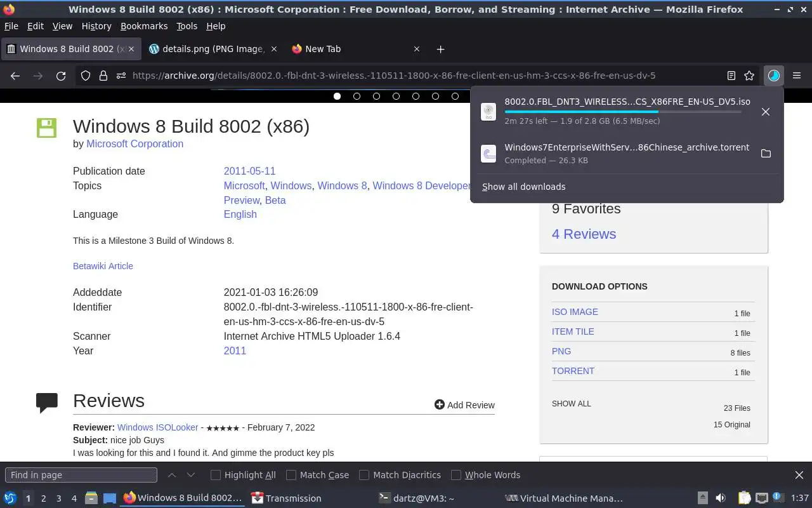Find previous match with up arrow
This screenshot has height=508, width=812.
[x=172, y=475]
